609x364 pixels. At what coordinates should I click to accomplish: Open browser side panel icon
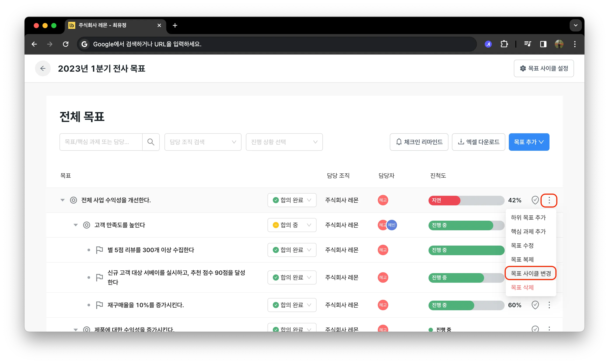pyautogui.click(x=543, y=44)
